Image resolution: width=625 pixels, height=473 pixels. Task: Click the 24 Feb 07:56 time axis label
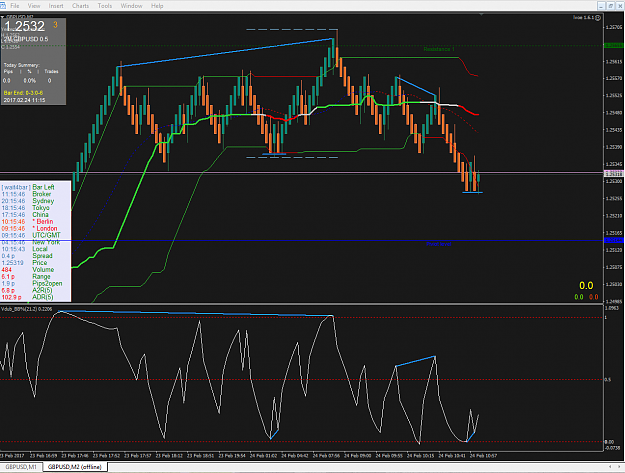pos(326,455)
